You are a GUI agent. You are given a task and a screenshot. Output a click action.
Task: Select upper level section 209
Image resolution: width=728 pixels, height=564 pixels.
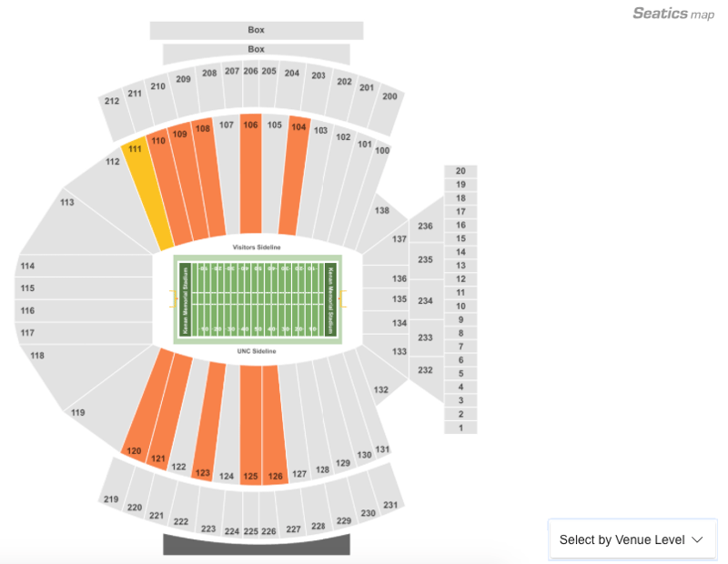[x=185, y=91]
